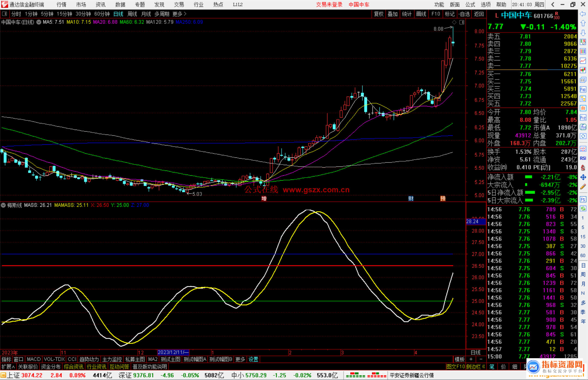Click the back arrow icon in right sidebar
This screenshot has height=380, width=588.
(583, 14)
